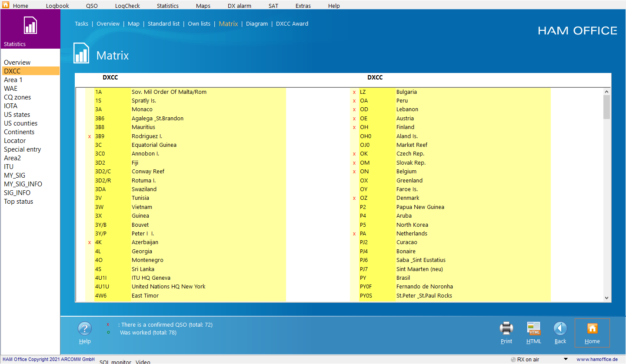Open the Logbook menu
The width and height of the screenshot is (626, 364).
click(x=57, y=6)
